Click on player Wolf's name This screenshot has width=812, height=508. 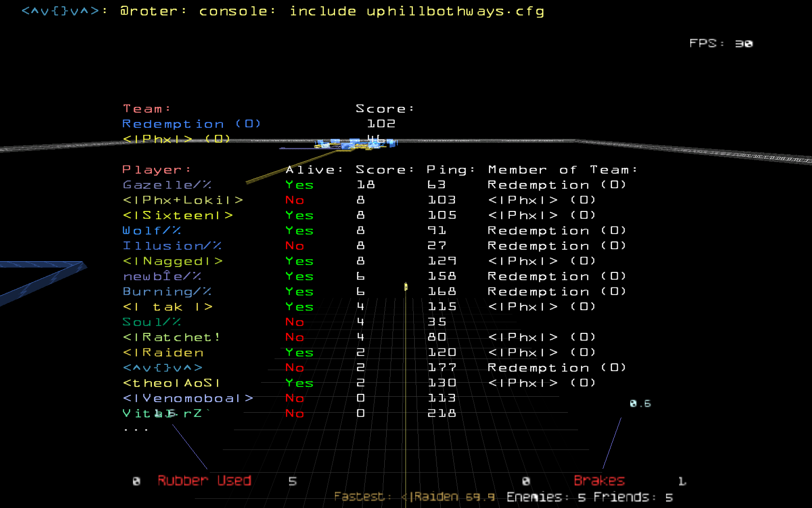coord(152,231)
